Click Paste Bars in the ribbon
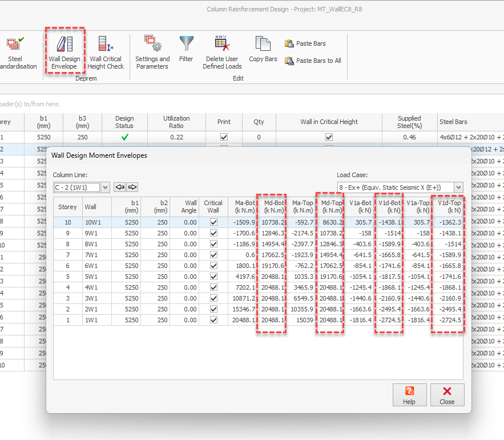This screenshot has width=504, height=440. pyautogui.click(x=305, y=43)
